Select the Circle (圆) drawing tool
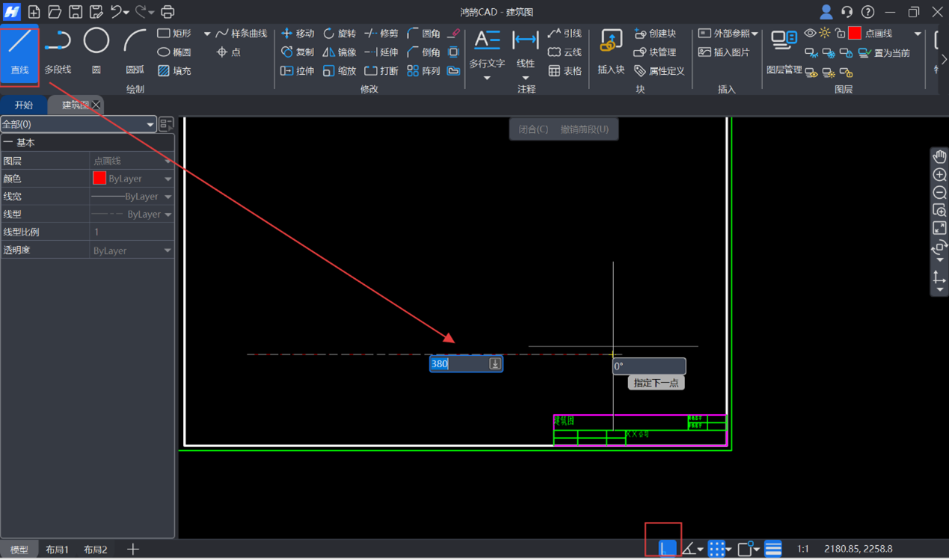The image size is (949, 560). [x=96, y=51]
